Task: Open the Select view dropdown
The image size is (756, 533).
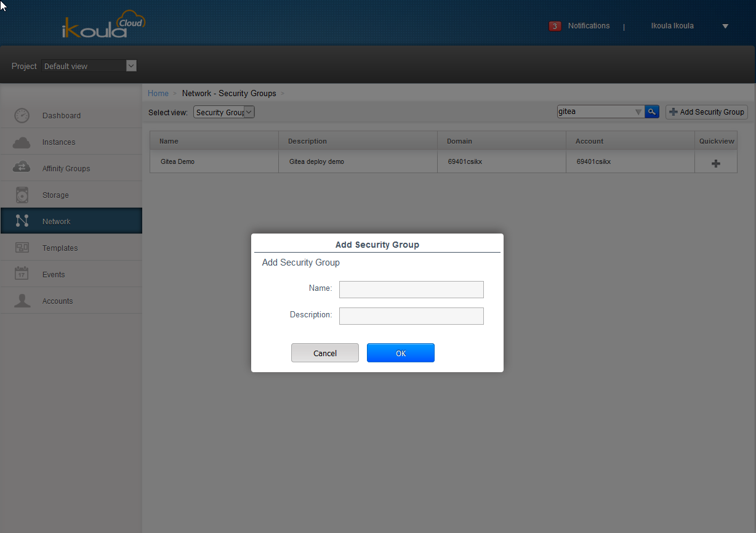Action: pyautogui.click(x=224, y=112)
